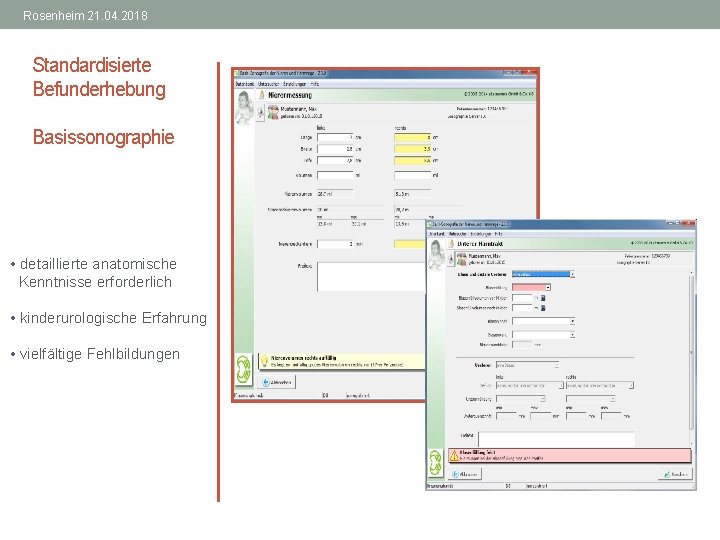
Task: Click baby photo in Unterer Harntrakt sidebar
Action: (436, 255)
